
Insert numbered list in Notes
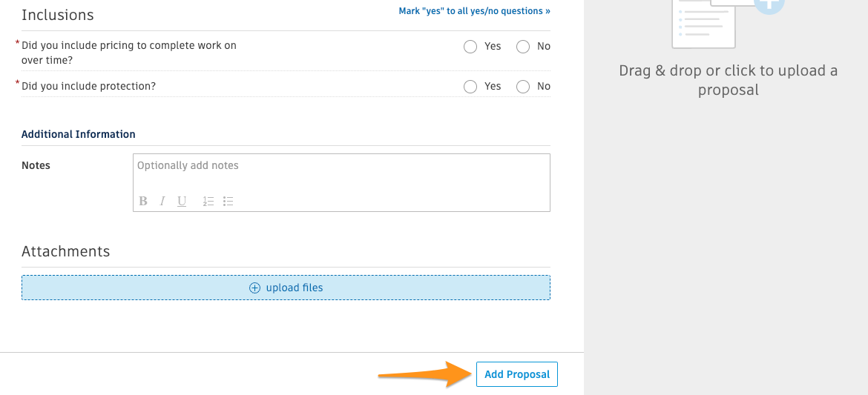click(x=208, y=202)
